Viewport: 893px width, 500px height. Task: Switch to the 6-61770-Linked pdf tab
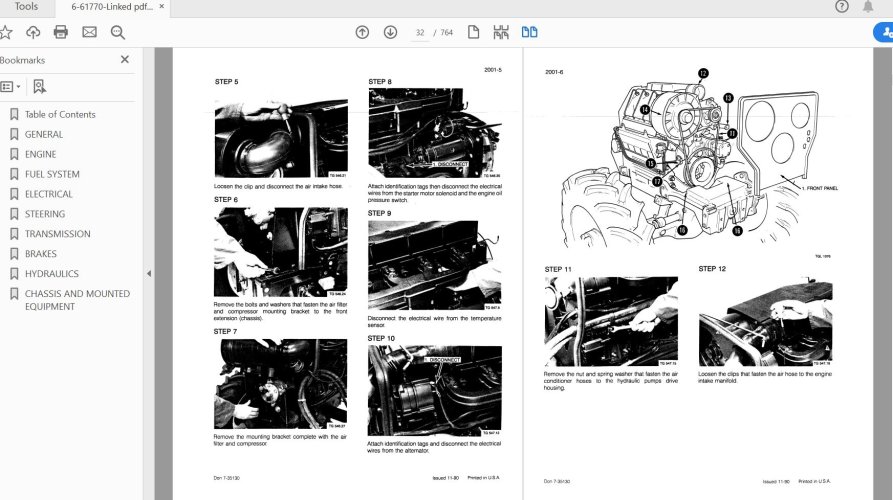click(x=112, y=7)
